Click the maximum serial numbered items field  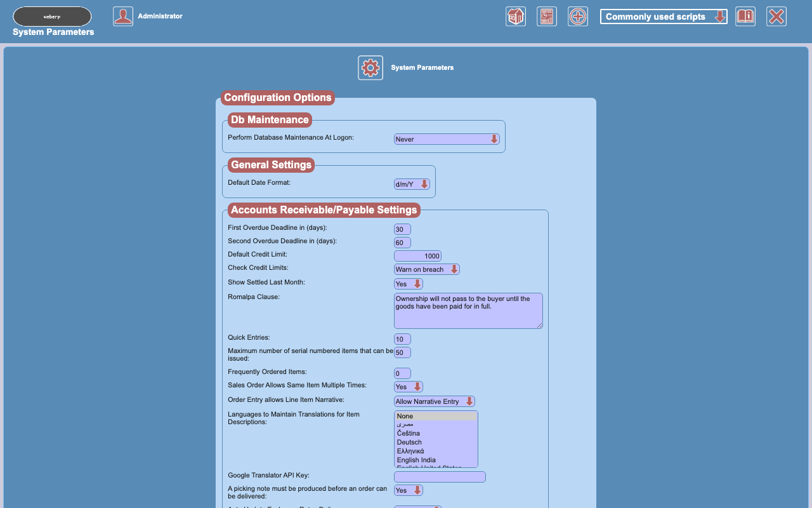click(402, 352)
